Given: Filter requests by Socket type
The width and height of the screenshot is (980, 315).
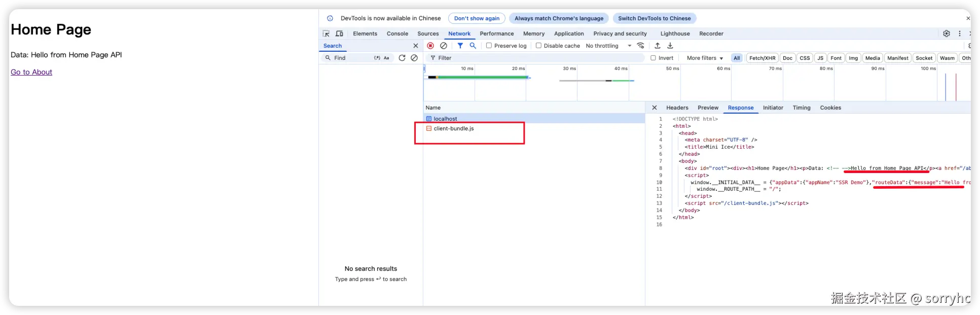Looking at the screenshot, I should tap(924, 58).
